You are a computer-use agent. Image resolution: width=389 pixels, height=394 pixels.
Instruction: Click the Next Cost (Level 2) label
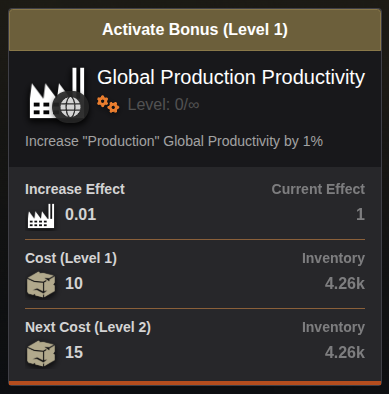(x=88, y=327)
